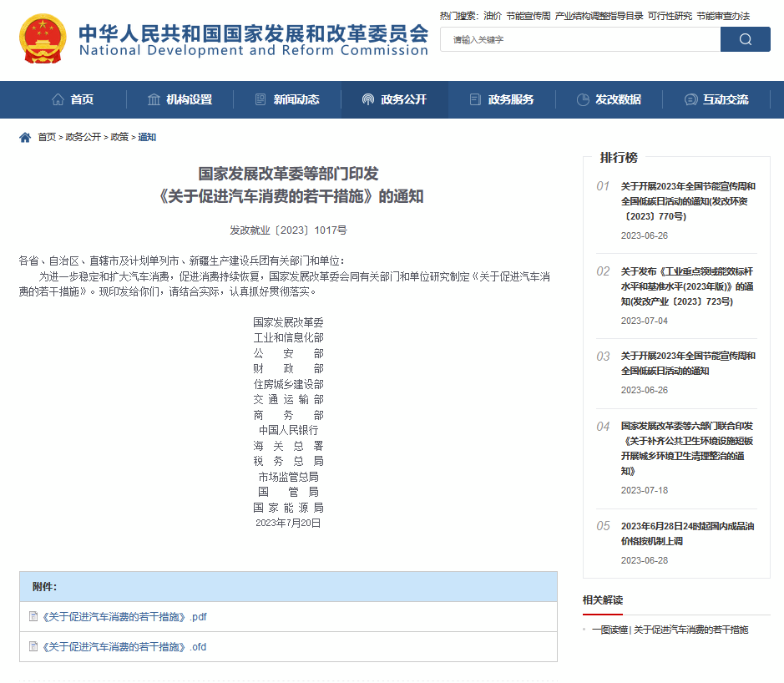Open ranking 03 全国节能宣传周和全国低碳日活动的通知
This screenshot has height=683, width=784.
click(x=688, y=363)
